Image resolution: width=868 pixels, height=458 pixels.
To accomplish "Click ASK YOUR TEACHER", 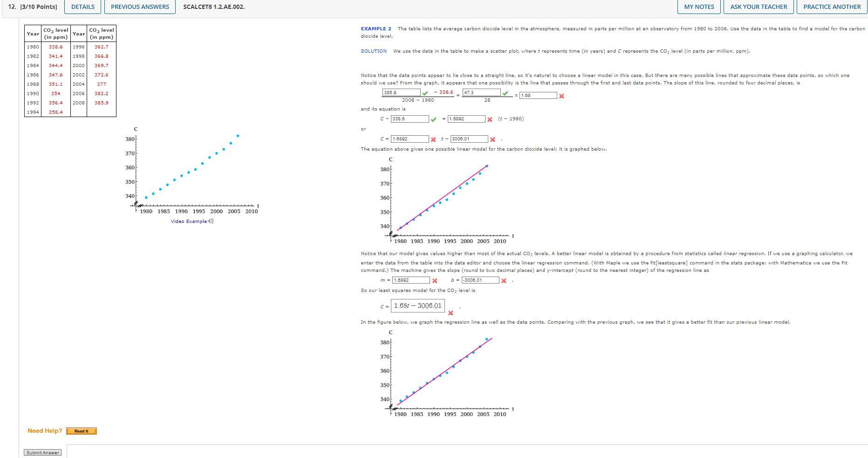I will click(759, 7).
